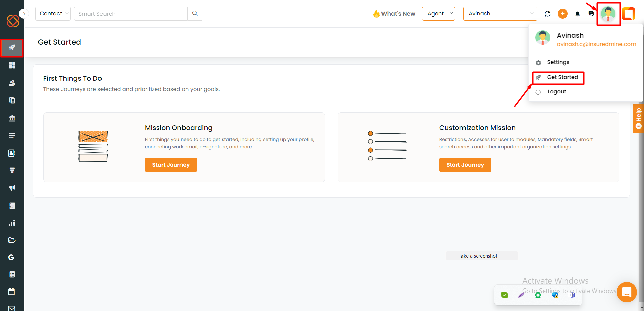Select Settings in the profile menu
The image size is (644, 311).
558,62
